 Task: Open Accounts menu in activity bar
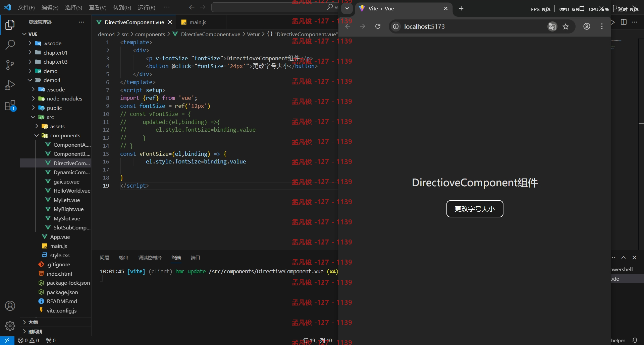(x=10, y=306)
